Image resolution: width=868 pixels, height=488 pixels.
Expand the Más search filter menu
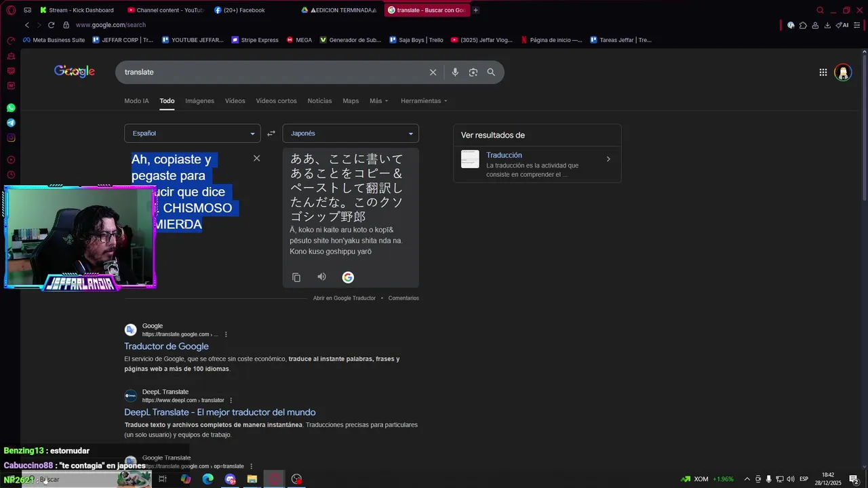(x=379, y=101)
